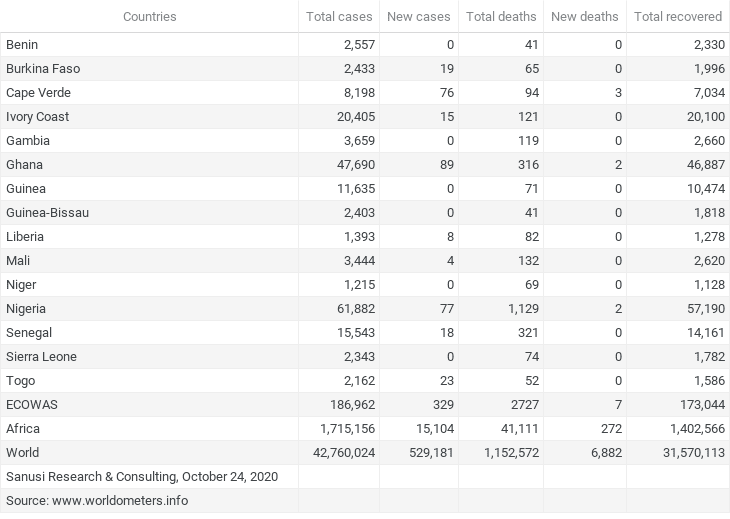The height and width of the screenshot is (519, 730).
Task: Select the ECOWAS summary row label
Action: (x=31, y=405)
